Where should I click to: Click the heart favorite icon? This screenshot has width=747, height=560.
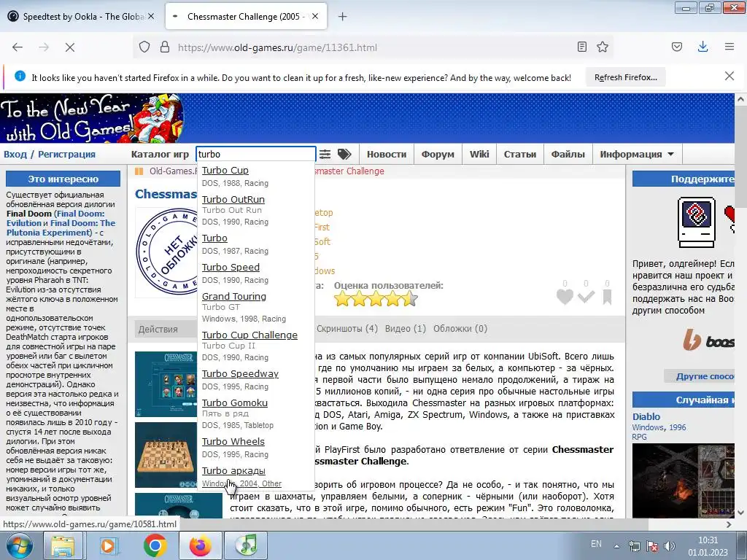coord(565,297)
